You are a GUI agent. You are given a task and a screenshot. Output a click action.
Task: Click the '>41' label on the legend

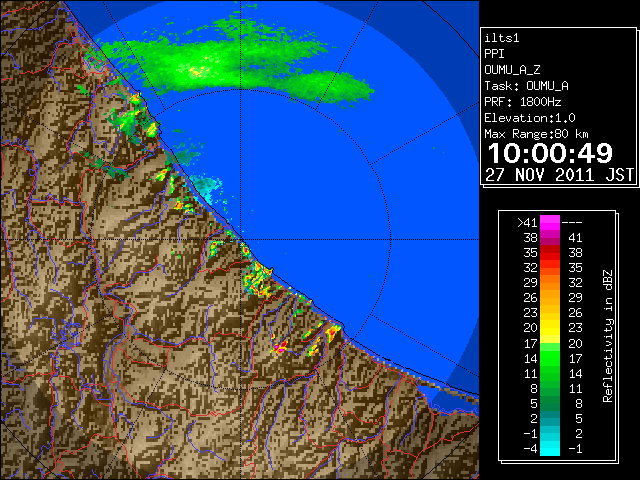pos(527,223)
